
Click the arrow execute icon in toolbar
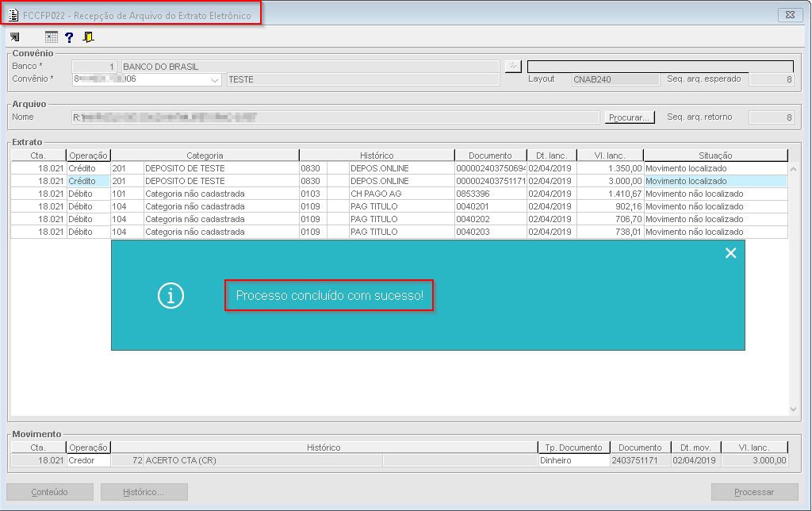[x=14, y=36]
